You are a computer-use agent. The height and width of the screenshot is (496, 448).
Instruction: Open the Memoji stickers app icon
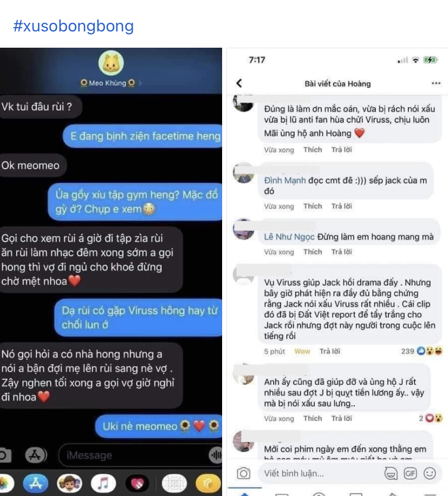coord(69,484)
